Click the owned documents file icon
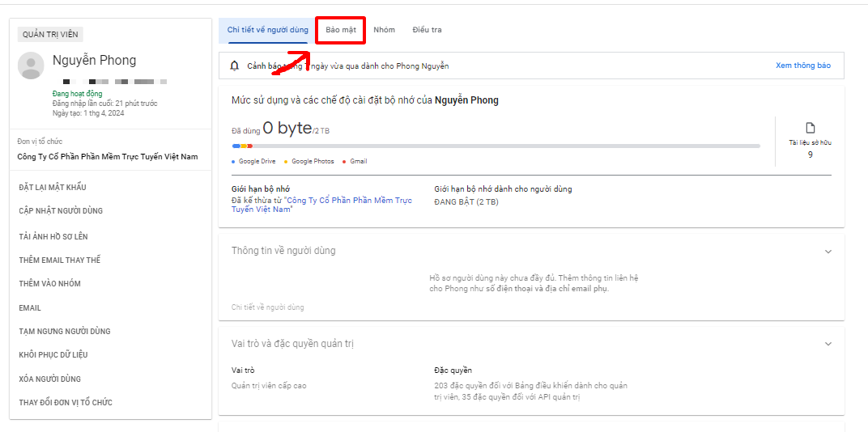This screenshot has height=432, width=868. tap(810, 128)
